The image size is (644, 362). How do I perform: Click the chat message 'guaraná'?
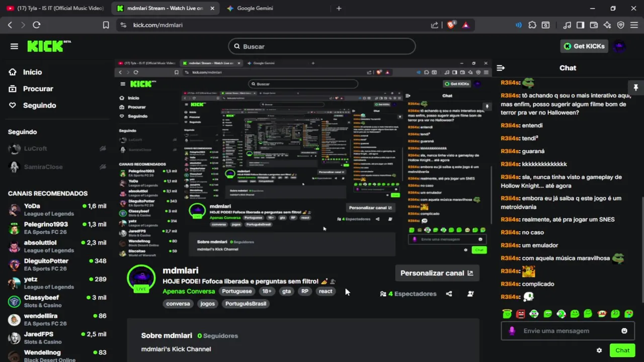click(533, 151)
